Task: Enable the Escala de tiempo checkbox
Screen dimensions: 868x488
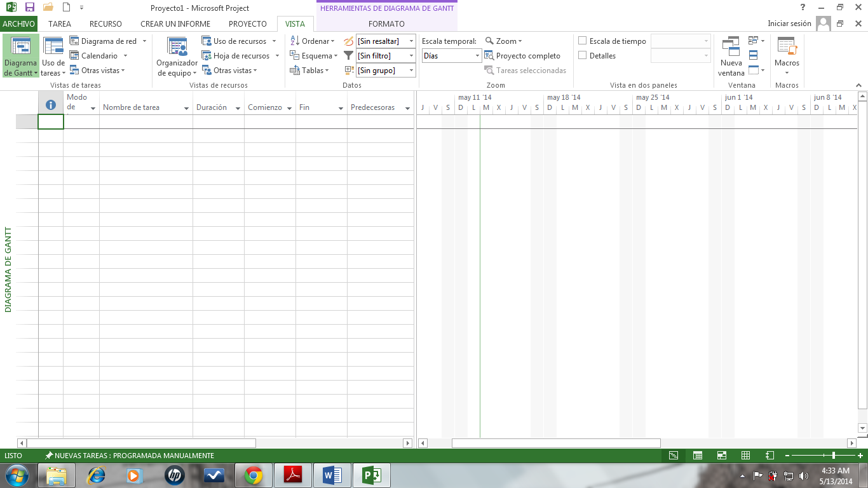Action: pos(582,41)
